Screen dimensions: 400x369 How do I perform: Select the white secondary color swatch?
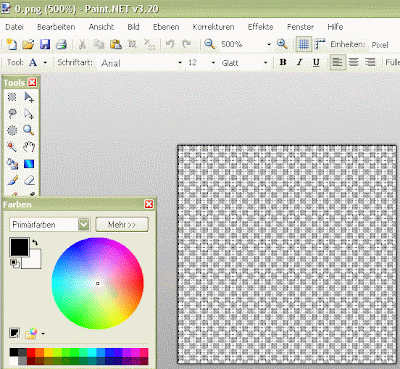tap(35, 262)
